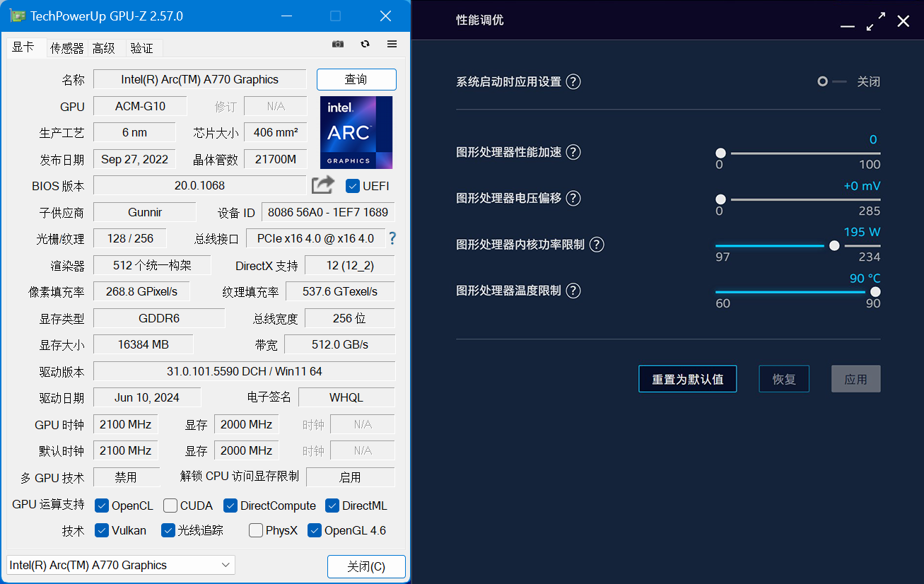924x584 pixels.
Task: Open the GPU-Z hamburger menu
Action: click(x=392, y=44)
